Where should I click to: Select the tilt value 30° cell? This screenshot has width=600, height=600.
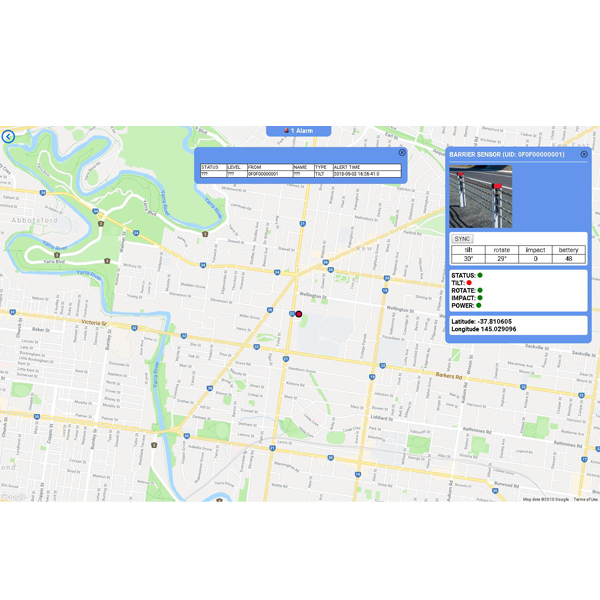tap(468, 259)
